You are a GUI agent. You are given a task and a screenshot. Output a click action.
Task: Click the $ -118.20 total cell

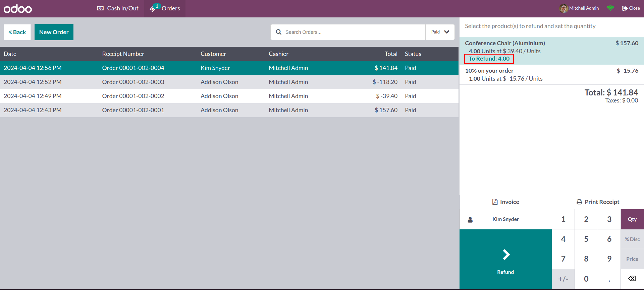tap(385, 82)
